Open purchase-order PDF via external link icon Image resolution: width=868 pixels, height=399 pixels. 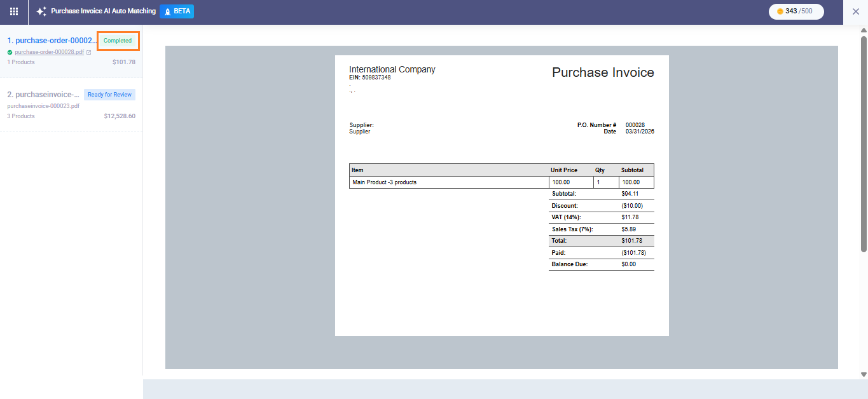coord(88,52)
